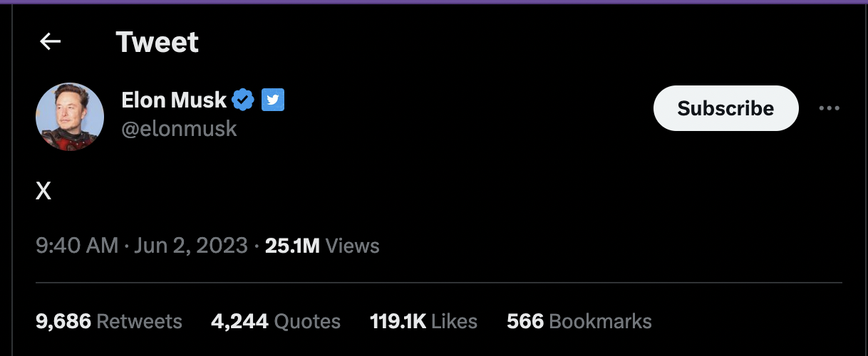View the 4,244 Quotes list
868x356 pixels.
275,321
